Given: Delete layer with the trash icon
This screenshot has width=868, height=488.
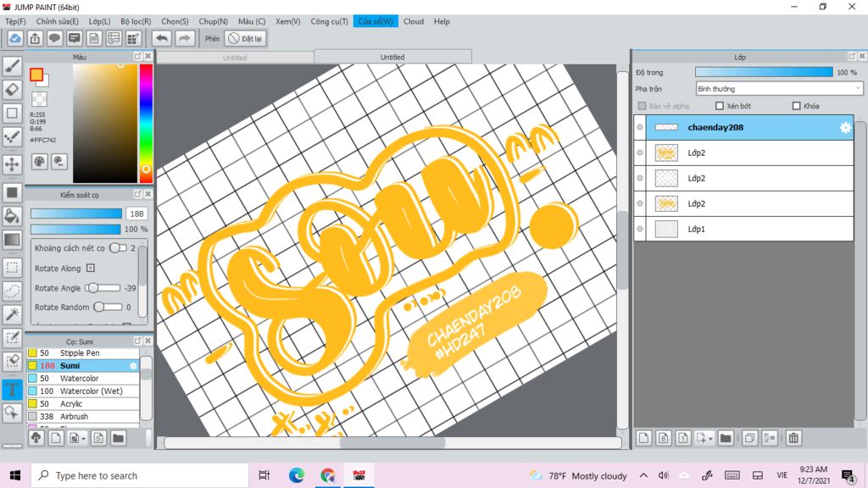Looking at the screenshot, I should (793, 438).
